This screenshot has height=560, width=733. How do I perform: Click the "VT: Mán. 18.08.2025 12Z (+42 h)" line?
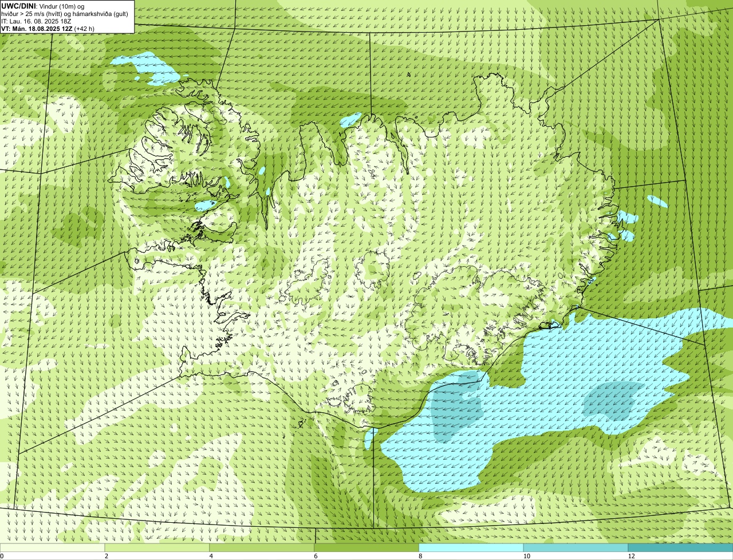click(x=48, y=28)
